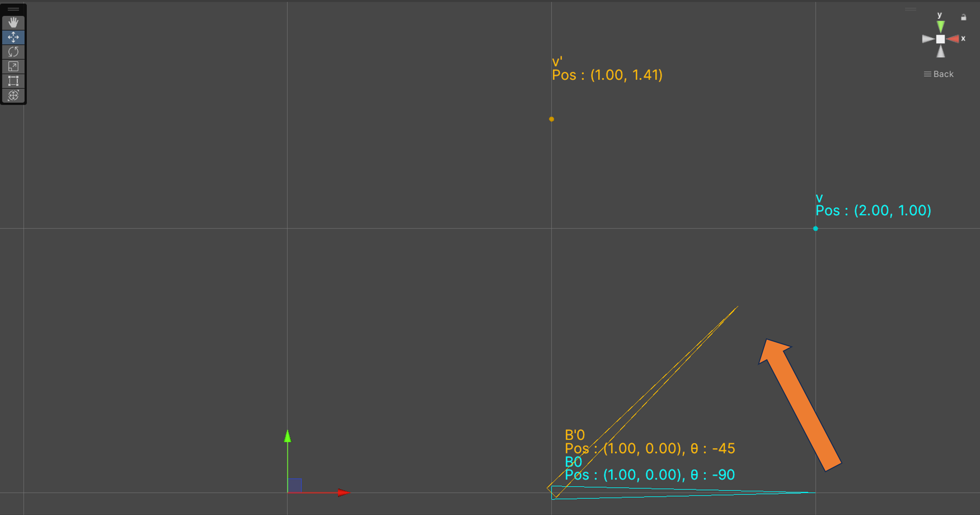Click the tools overlay drag handle

[x=13, y=9]
